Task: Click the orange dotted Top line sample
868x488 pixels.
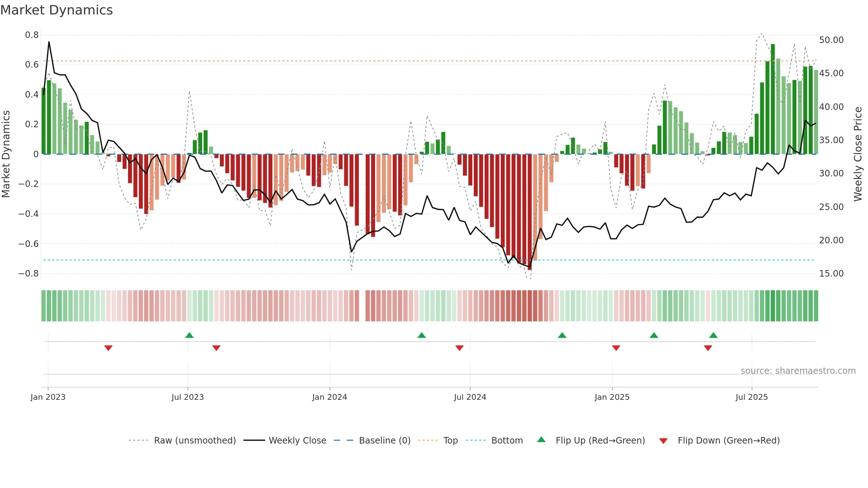Action: 428,440
